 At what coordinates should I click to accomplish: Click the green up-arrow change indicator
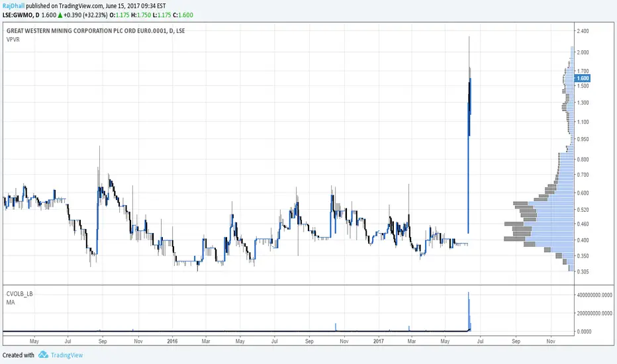[60, 15]
